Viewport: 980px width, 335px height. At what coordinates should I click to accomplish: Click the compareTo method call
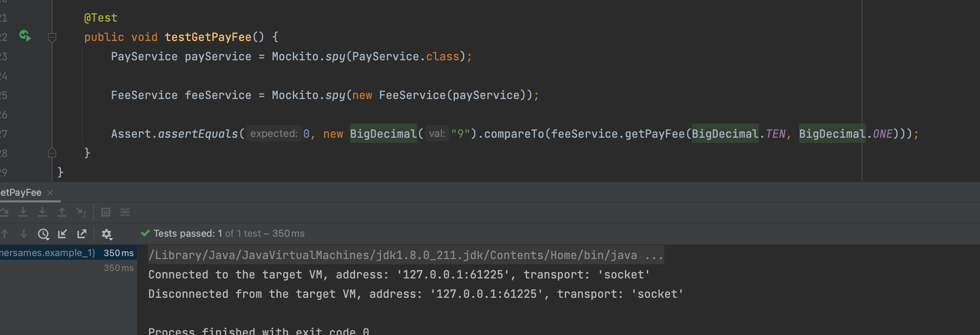514,134
